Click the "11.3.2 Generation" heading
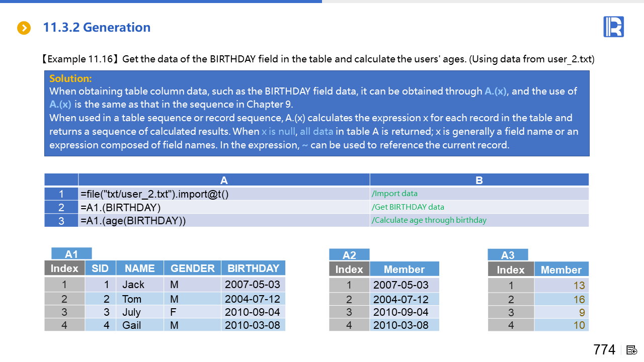Screen dimensions: 644x362 [x=97, y=28]
